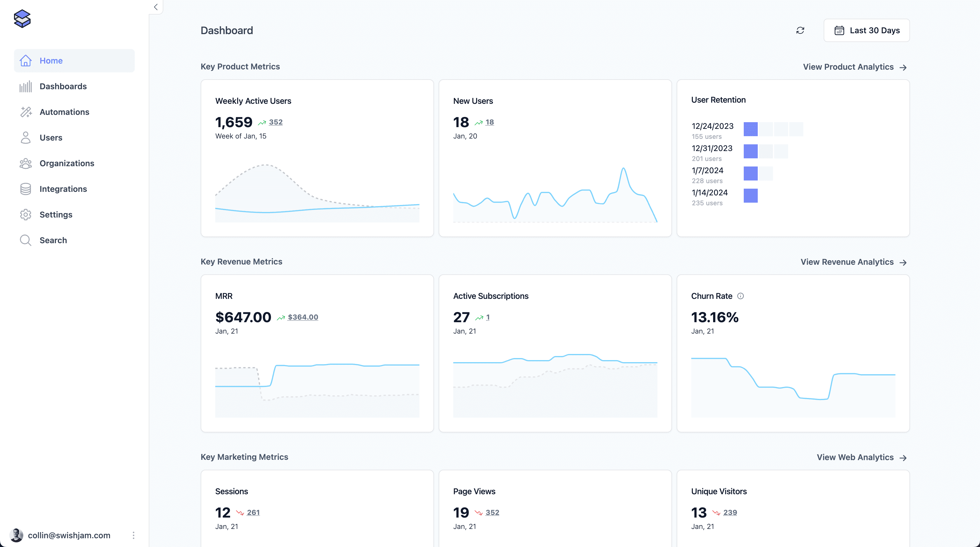This screenshot has height=547, width=980.
Task: Click arrow beside View Web Analytics
Action: pos(903,457)
